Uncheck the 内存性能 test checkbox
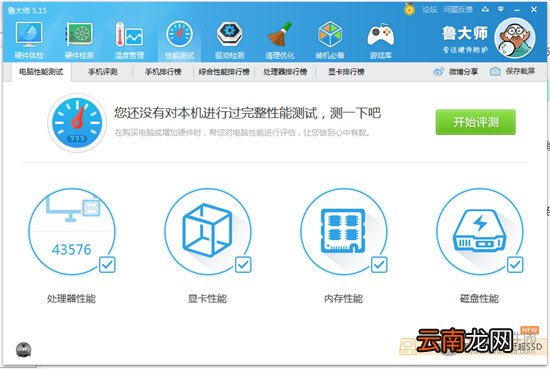 379,264
